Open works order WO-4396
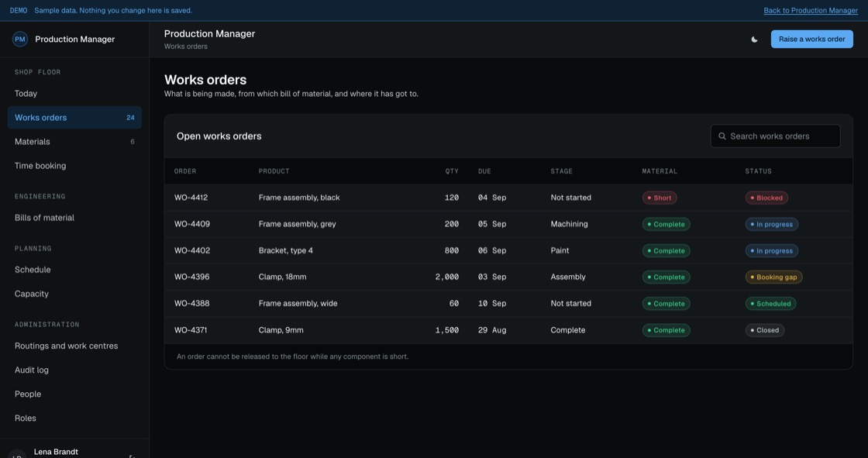The height and width of the screenshot is (458, 868). (191, 277)
